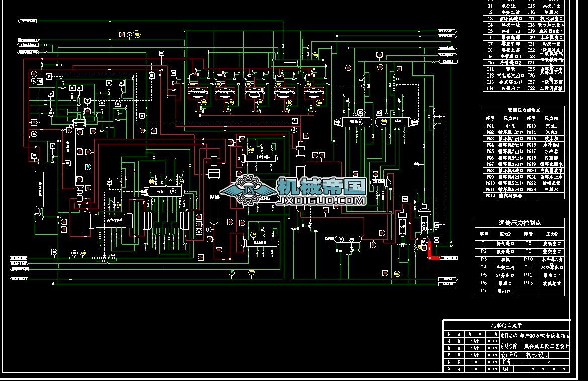This screenshot has height=381, width=588.
Task: Click the T28 table cell
Action: [x=531, y=88]
